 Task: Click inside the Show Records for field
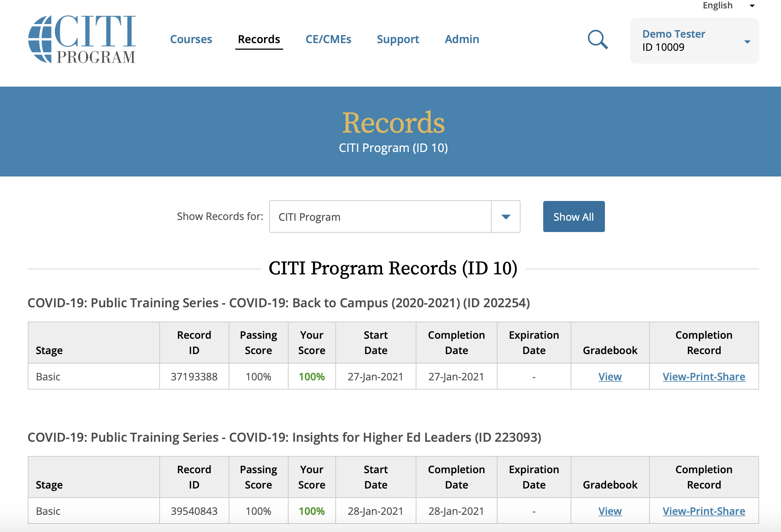pyautogui.click(x=380, y=216)
